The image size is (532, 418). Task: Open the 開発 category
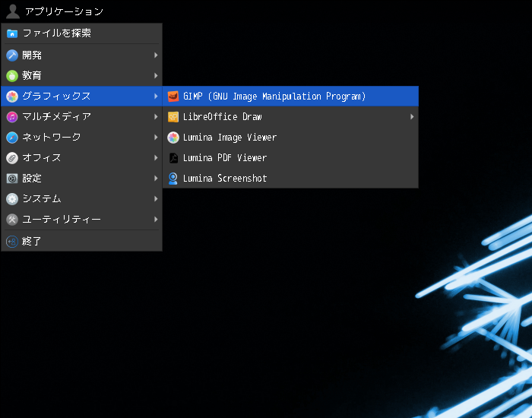point(82,55)
